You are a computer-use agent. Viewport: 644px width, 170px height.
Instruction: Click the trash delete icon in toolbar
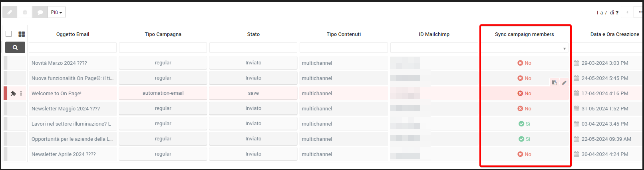click(x=25, y=12)
